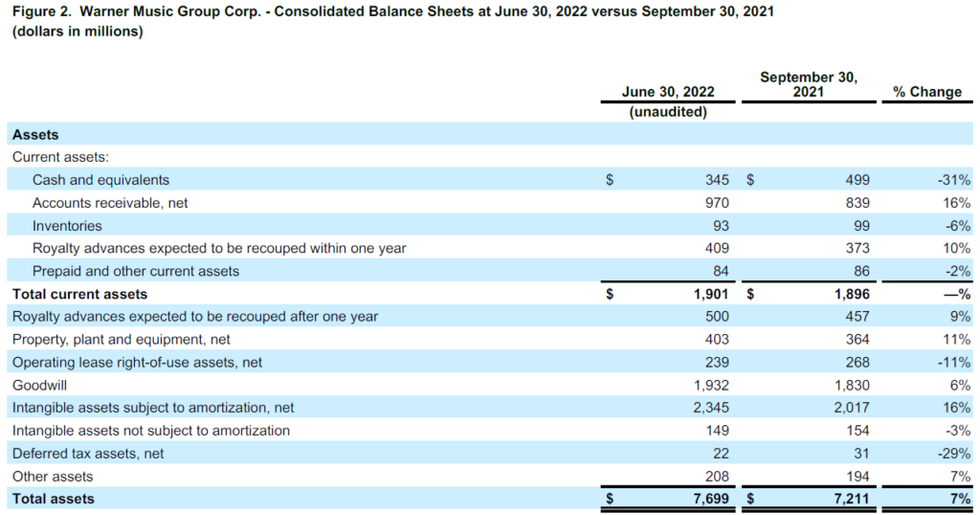Click the Inventories 2021 value 99
This screenshot has width=980, height=515.
click(861, 226)
